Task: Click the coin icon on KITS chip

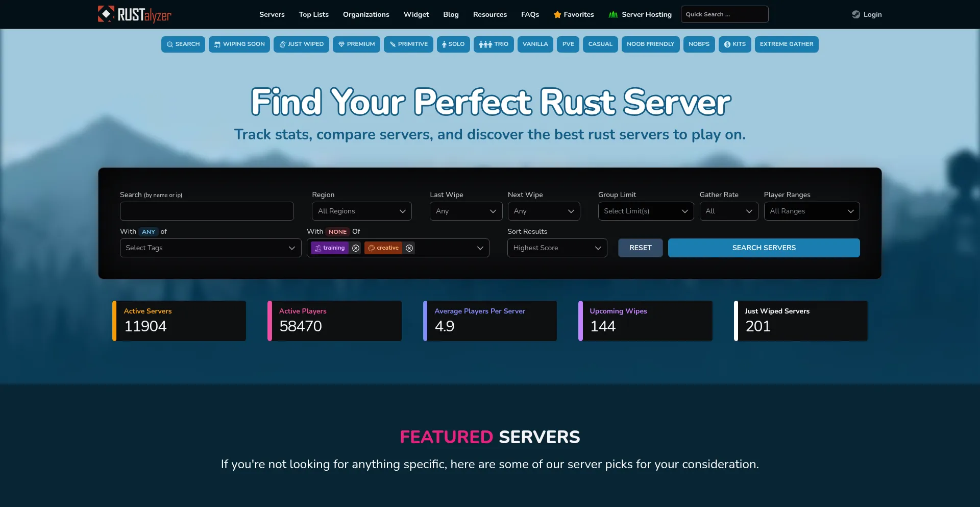Action: click(727, 44)
